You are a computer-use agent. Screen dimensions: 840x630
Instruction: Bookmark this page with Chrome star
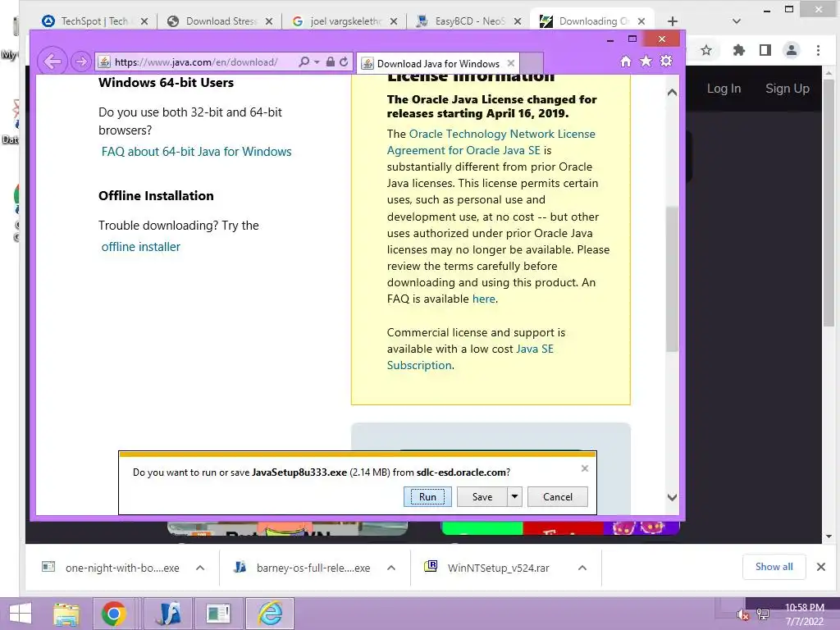coord(706,50)
